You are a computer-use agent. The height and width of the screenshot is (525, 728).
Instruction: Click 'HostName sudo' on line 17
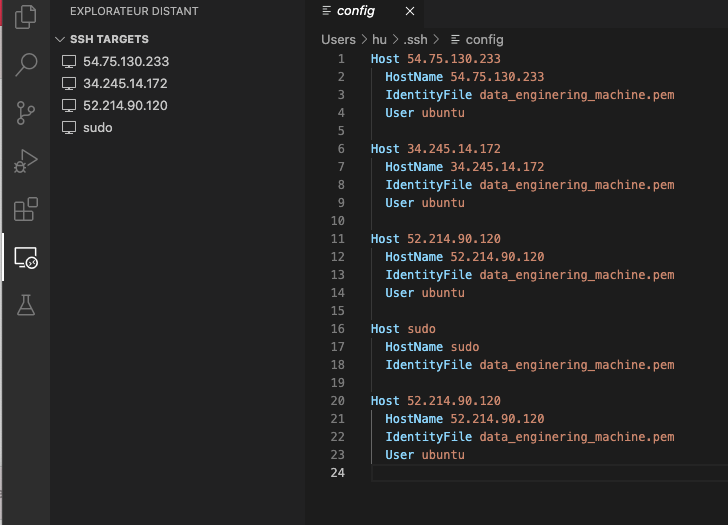[432, 347]
